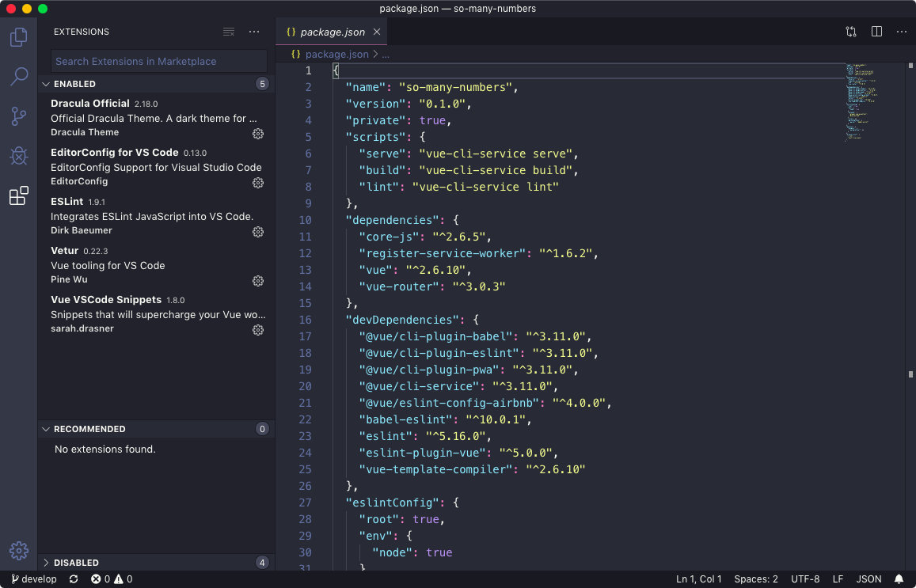Open errors count in status bar
The width and height of the screenshot is (916, 588).
pos(100,579)
